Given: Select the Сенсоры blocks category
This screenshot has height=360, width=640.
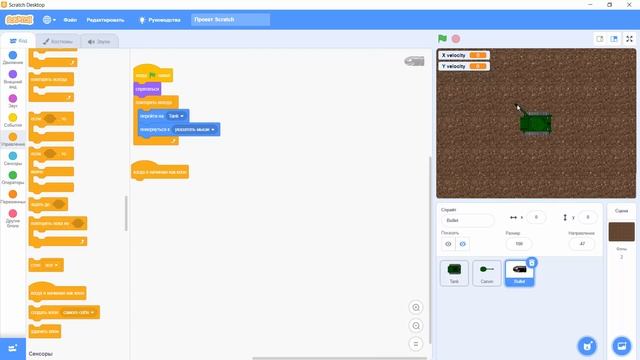Looking at the screenshot, I should click(x=13, y=158).
